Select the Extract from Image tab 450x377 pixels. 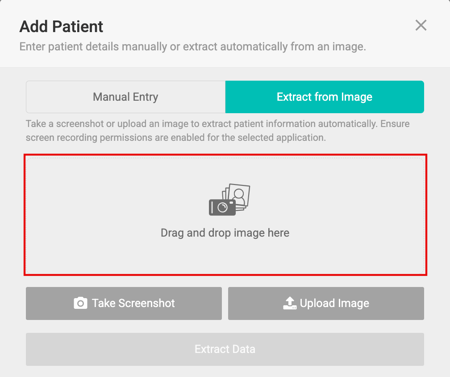(325, 97)
